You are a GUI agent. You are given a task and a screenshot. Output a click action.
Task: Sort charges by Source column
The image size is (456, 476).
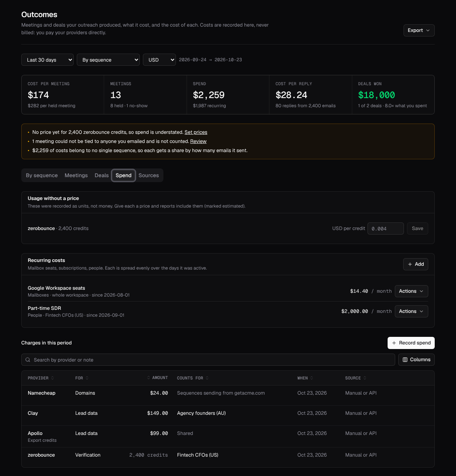pyautogui.click(x=356, y=378)
